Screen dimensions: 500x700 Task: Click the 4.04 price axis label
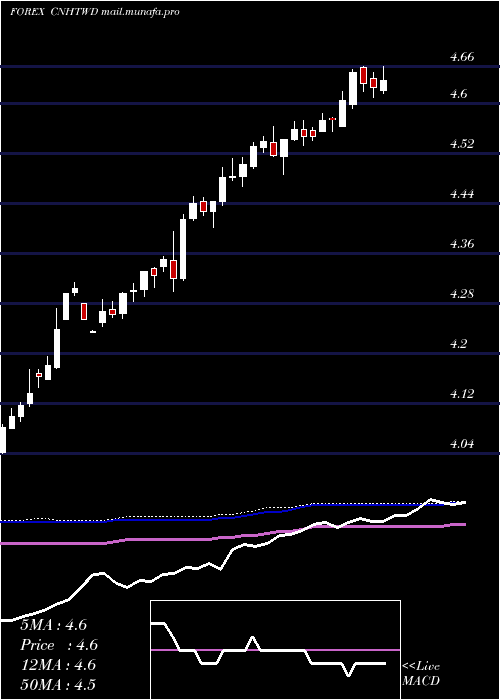coord(462,444)
